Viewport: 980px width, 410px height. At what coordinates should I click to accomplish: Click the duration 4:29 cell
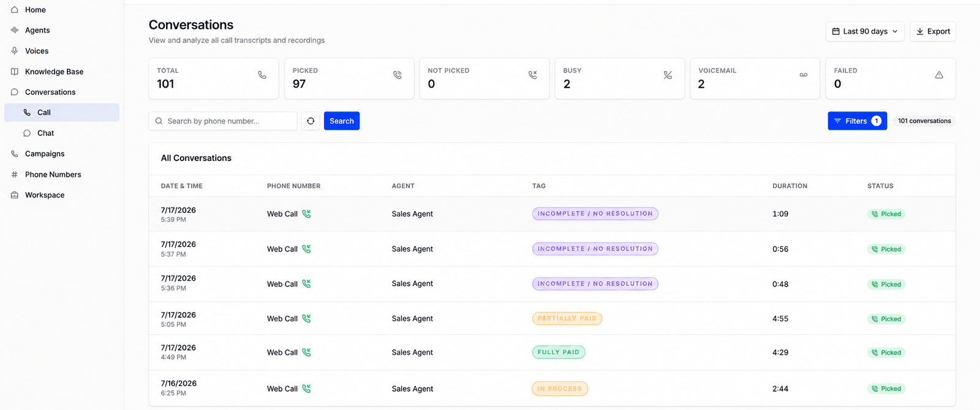[780, 352]
